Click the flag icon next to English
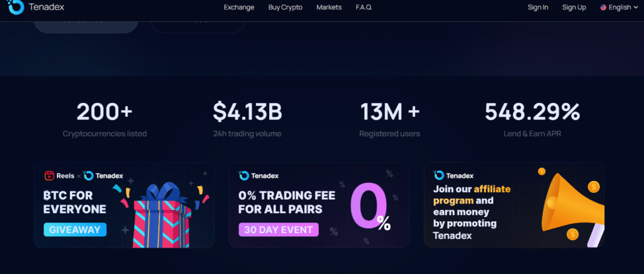The height and width of the screenshot is (274, 644). coord(603,8)
